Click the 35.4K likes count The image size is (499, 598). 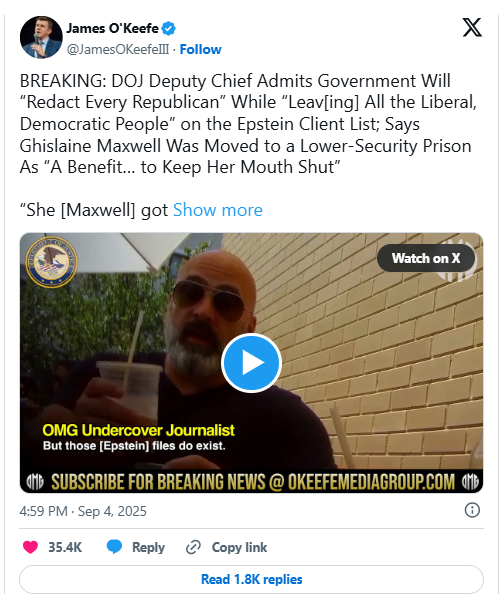[65, 547]
